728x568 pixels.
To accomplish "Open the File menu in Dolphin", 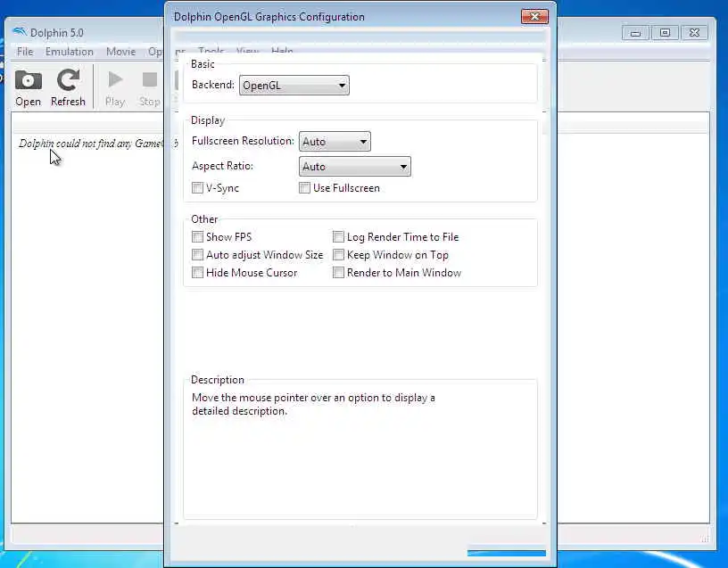I will (x=25, y=52).
